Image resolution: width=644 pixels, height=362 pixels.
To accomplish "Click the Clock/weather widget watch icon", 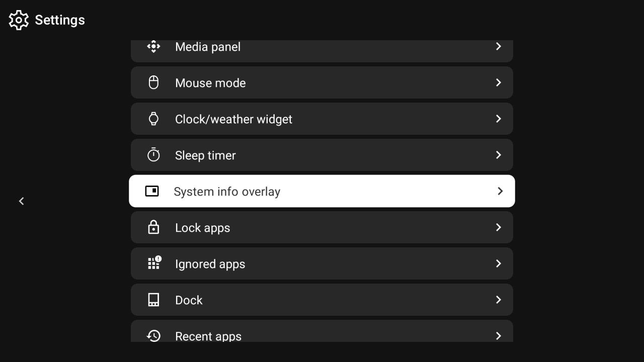I will pyautogui.click(x=153, y=119).
